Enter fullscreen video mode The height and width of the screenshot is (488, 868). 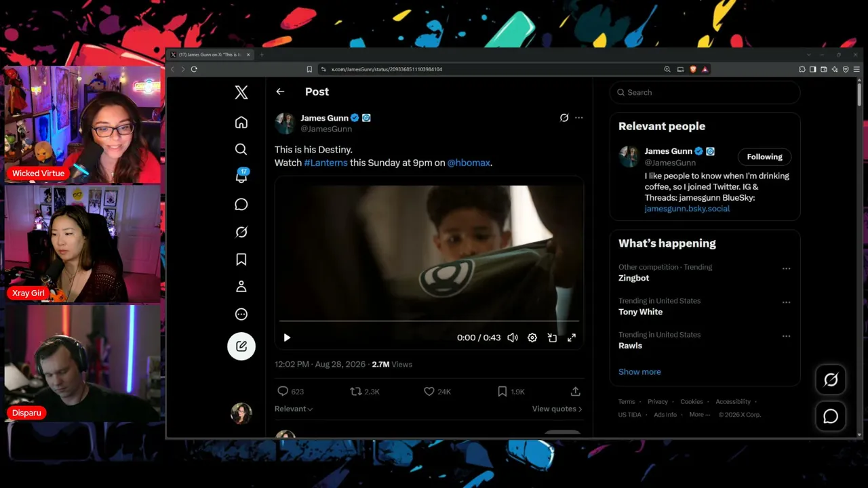[572, 338]
